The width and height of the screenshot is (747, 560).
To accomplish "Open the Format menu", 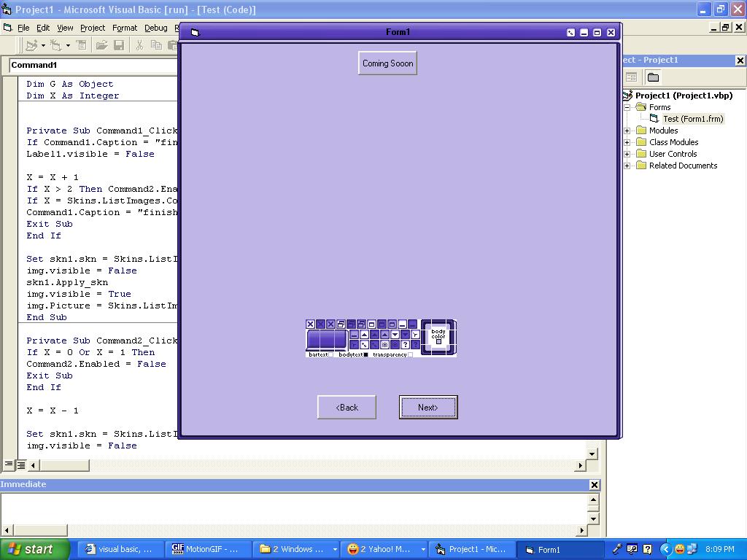I will (125, 28).
